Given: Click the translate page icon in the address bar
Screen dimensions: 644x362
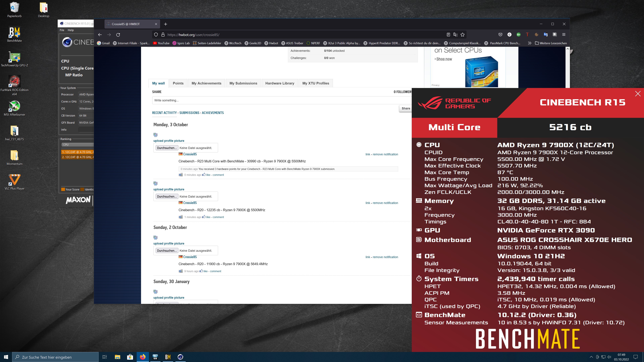Looking at the screenshot, I should [x=455, y=35].
